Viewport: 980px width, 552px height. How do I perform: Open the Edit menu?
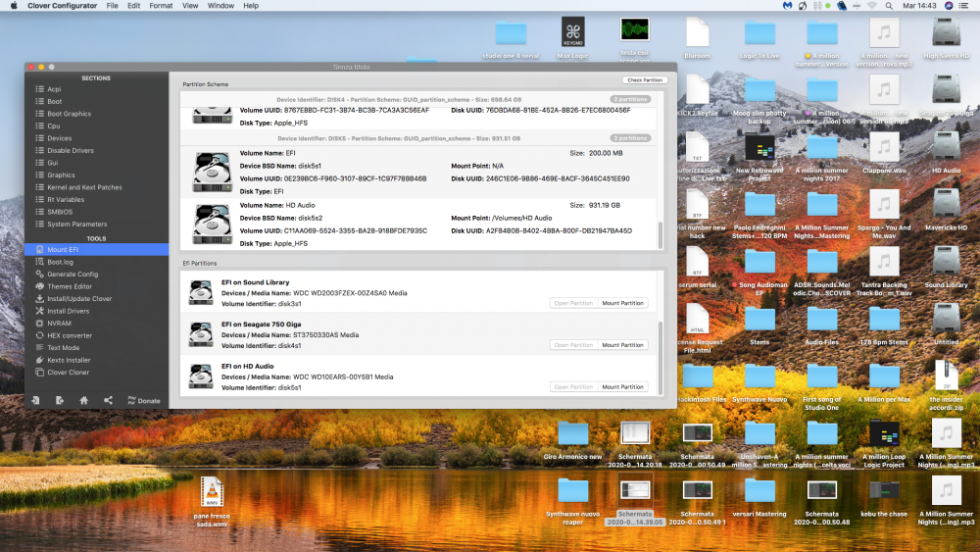click(133, 6)
